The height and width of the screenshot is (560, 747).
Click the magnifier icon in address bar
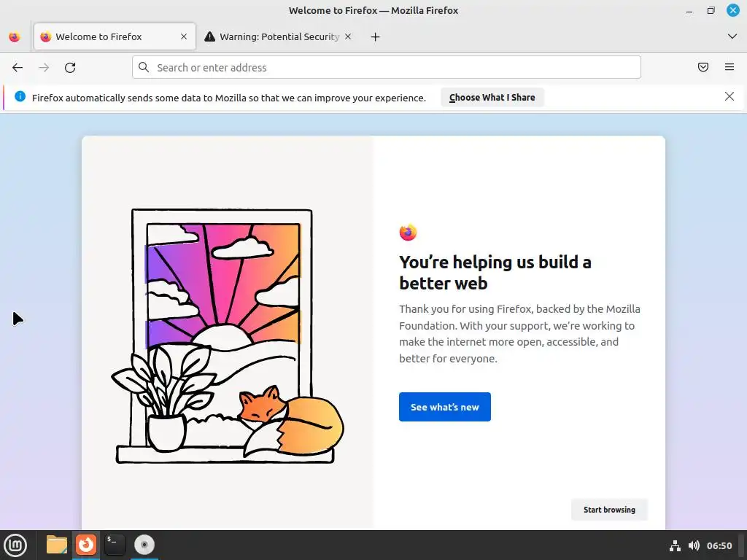coord(144,67)
